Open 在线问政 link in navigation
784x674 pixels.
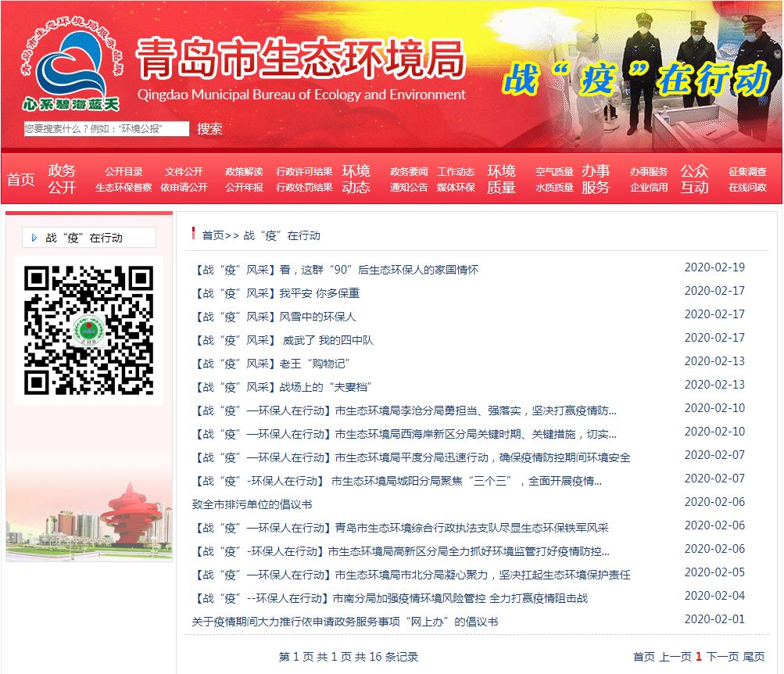pyautogui.click(x=747, y=188)
